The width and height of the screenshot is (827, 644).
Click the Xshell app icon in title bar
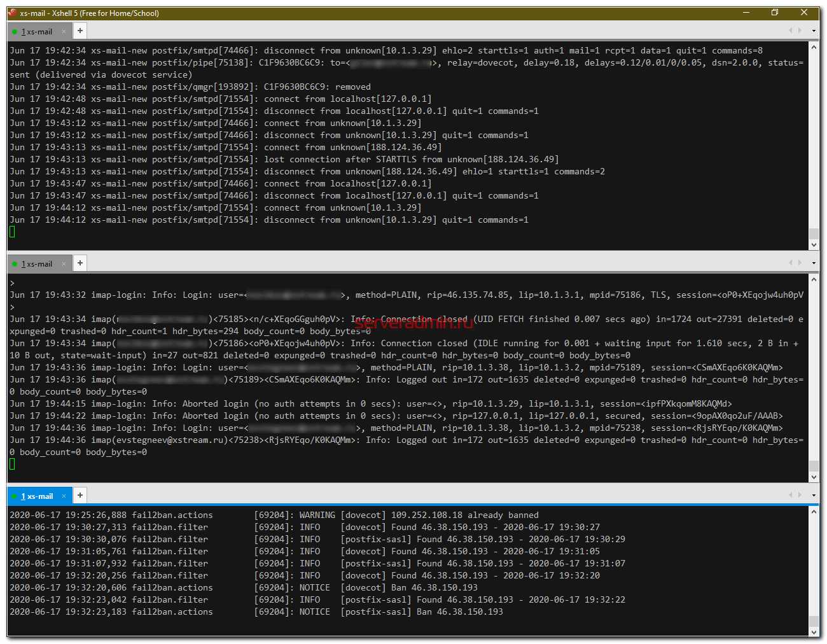[x=12, y=13]
